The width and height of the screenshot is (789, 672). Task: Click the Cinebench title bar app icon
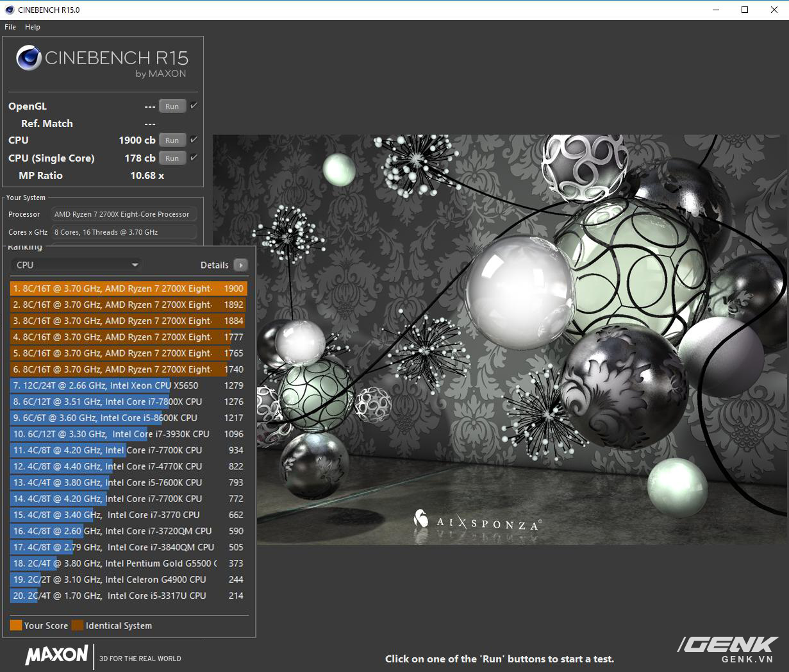(9, 10)
